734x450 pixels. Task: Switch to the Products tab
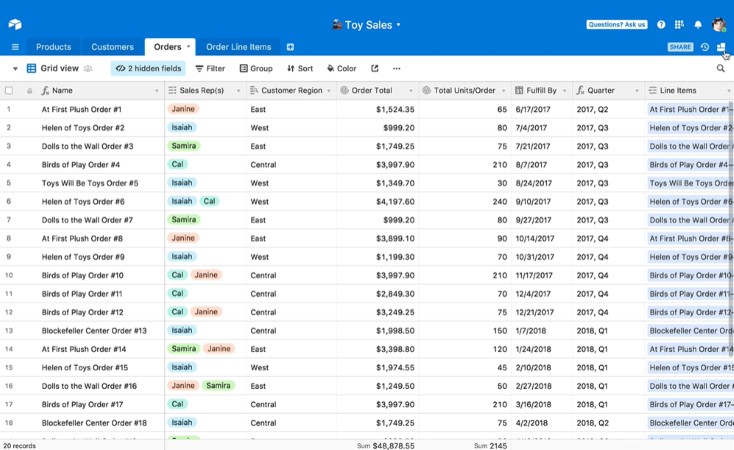pyautogui.click(x=53, y=47)
